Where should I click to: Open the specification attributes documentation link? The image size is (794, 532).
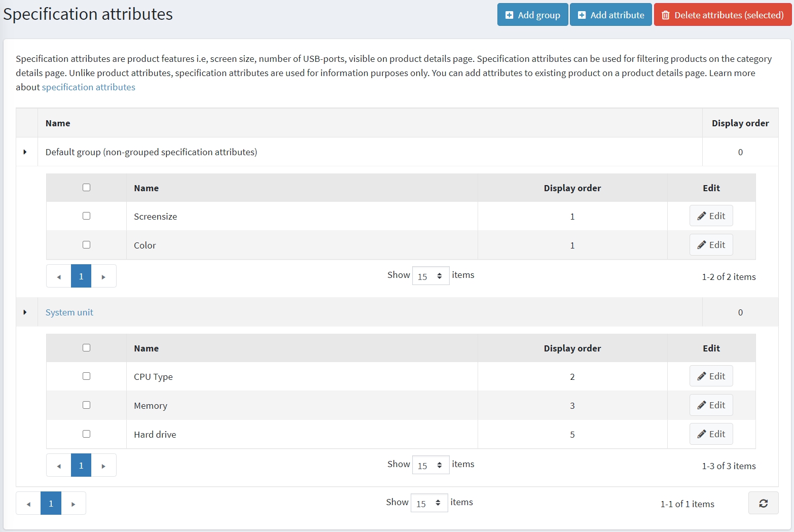[x=88, y=87]
